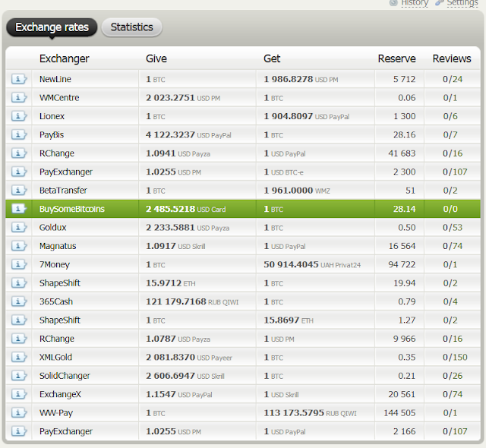Open info icon for 7Money row
The image size is (486, 448).
(19, 264)
